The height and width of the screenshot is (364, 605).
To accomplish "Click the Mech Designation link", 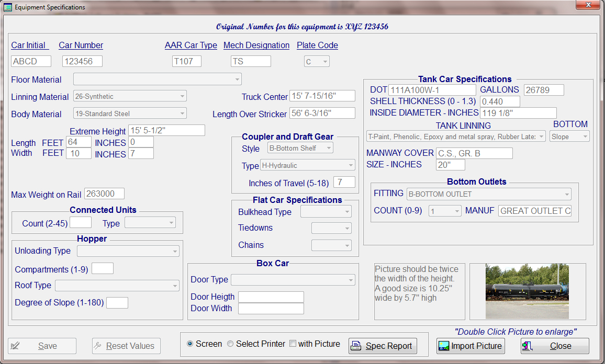I will point(256,45).
